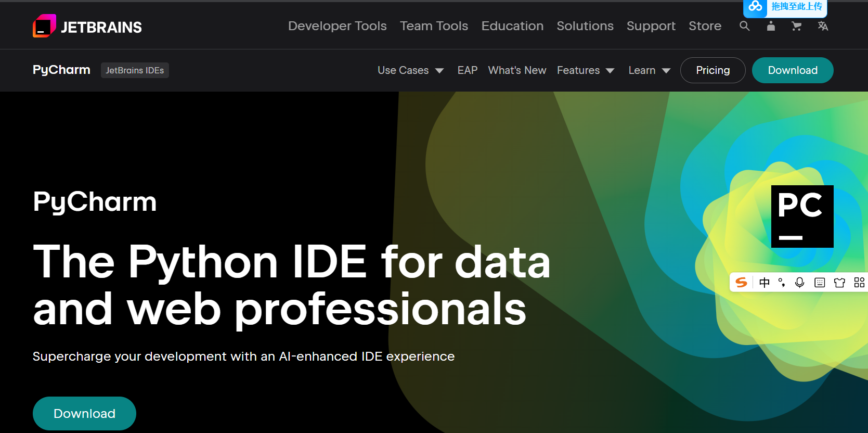Open the EAP link
The height and width of the screenshot is (433, 868).
pyautogui.click(x=468, y=70)
